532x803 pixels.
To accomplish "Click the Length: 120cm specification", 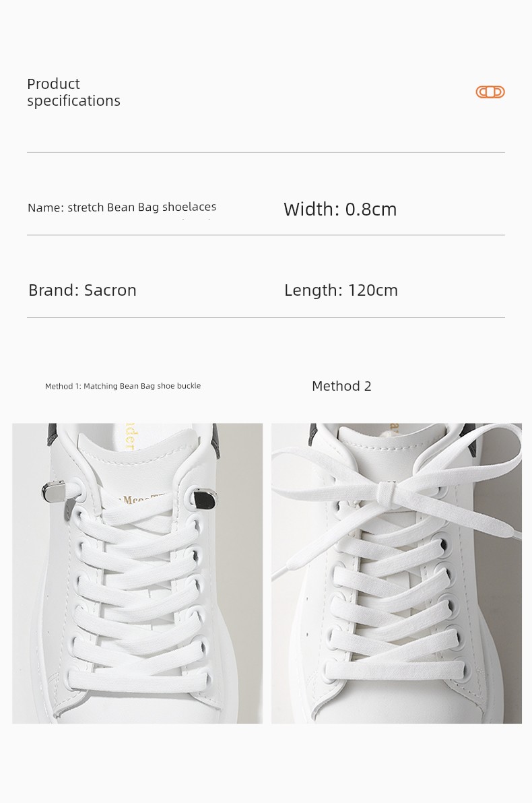I will (341, 290).
